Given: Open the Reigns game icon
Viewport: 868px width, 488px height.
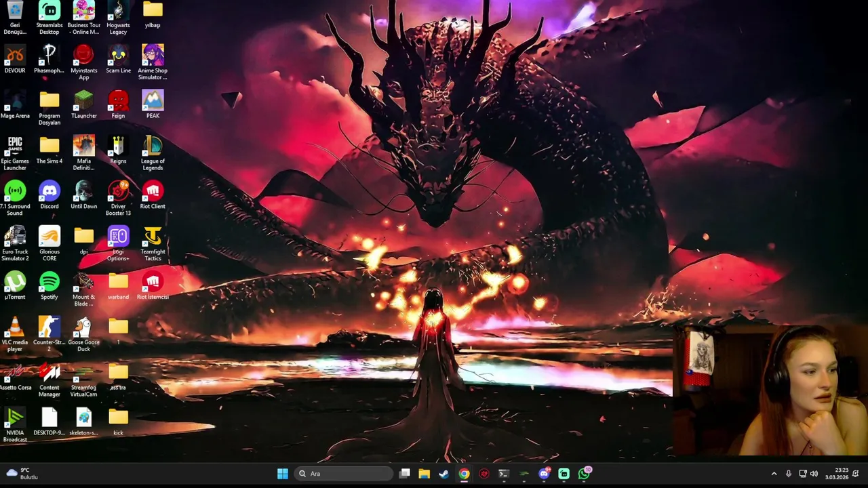Looking at the screenshot, I should pos(118,150).
